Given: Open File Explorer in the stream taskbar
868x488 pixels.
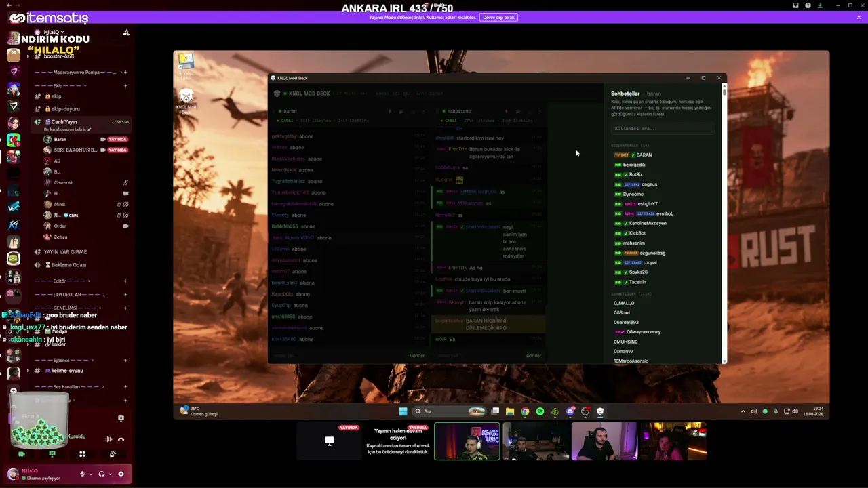Looking at the screenshot, I should point(510,411).
